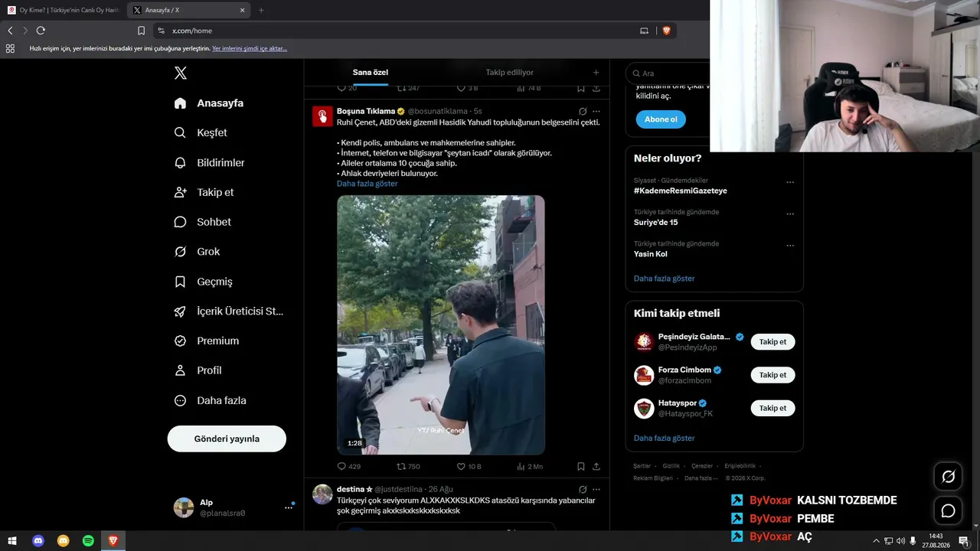This screenshot has height=551, width=980.
Task: Open more options on Boşuna Tıklama post
Action: [x=596, y=112]
